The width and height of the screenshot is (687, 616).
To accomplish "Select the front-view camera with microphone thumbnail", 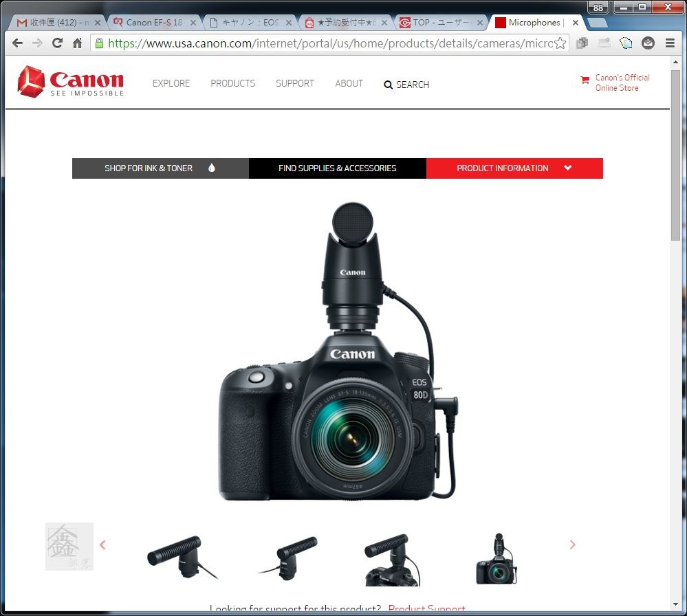I will pos(497,559).
